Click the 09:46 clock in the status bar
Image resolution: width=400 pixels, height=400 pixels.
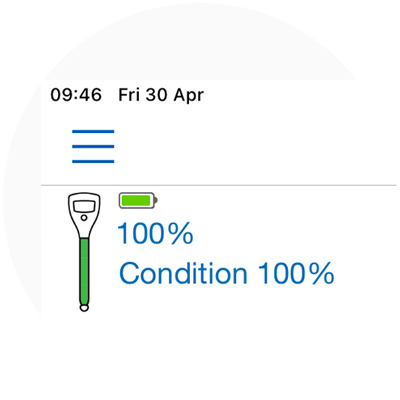click(76, 95)
